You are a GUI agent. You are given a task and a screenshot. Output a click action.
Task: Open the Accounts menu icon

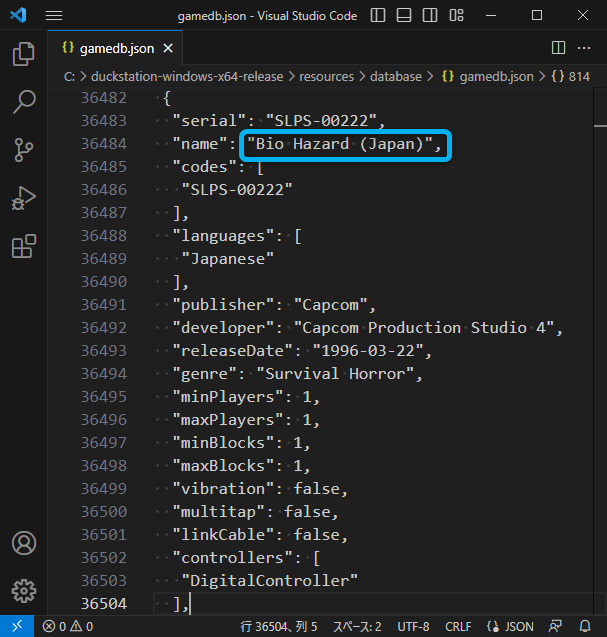tap(24, 543)
